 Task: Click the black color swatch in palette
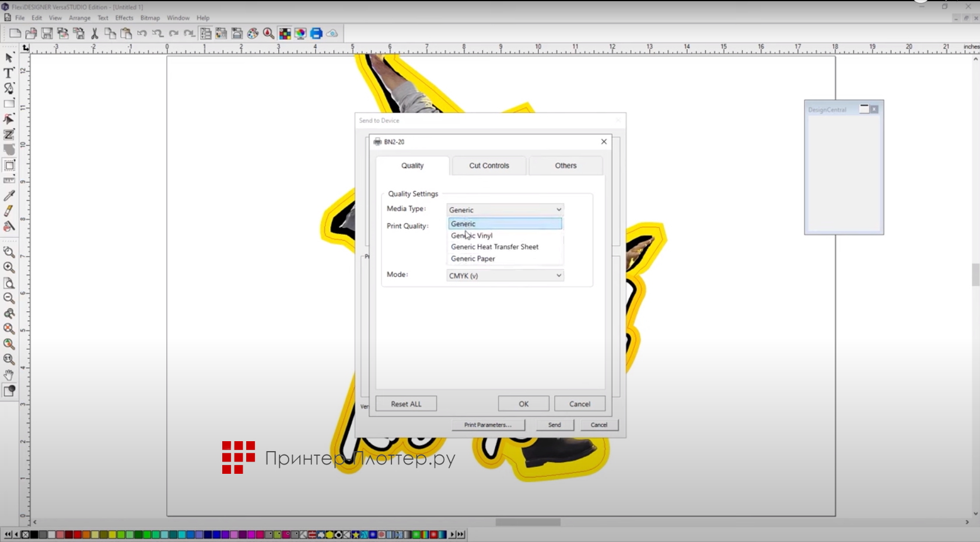[34, 534]
